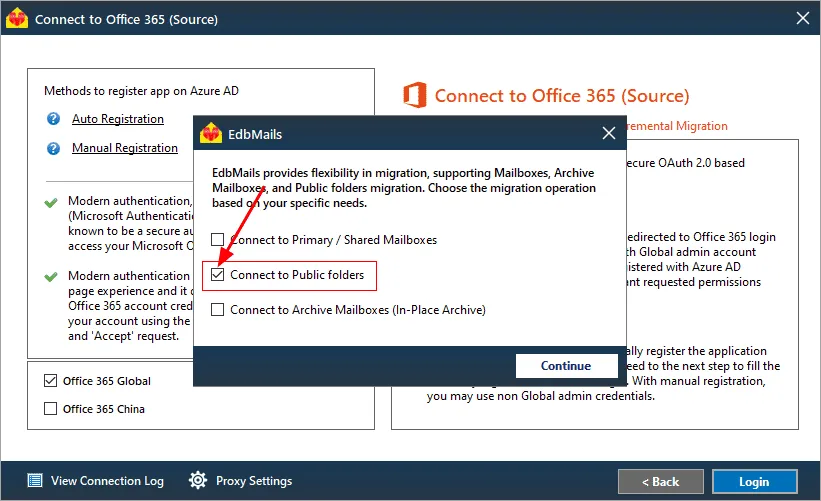
Task: Enable Connect to Archive Mailboxes (In-Place Archive)
Action: tap(217, 309)
